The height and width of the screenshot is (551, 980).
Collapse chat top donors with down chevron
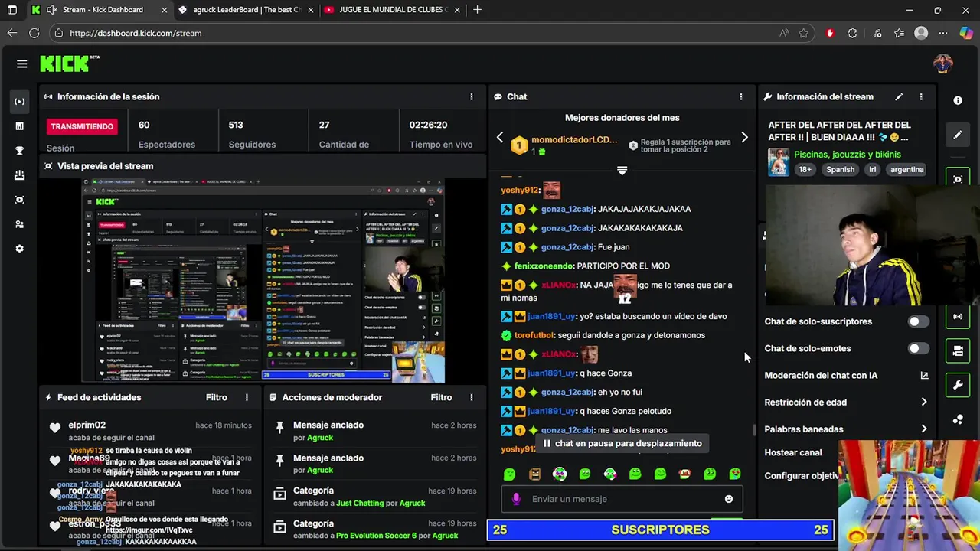point(622,171)
